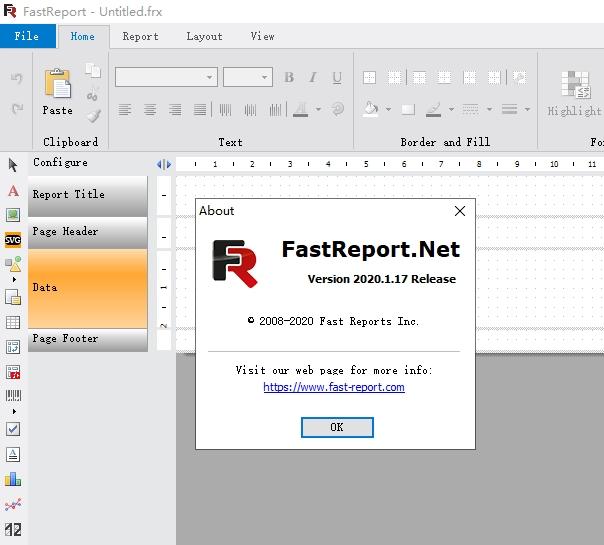
Task: Toggle Bold formatting
Action: point(289,77)
